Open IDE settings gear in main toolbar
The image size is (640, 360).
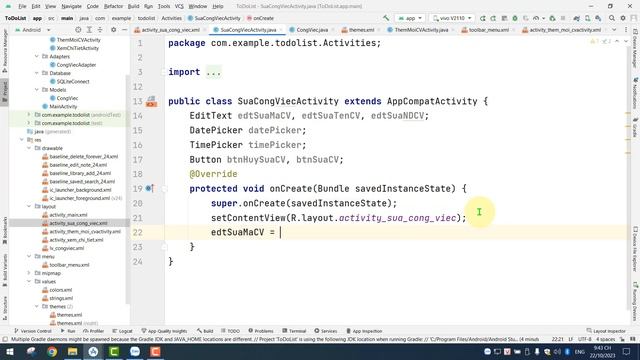coord(622,18)
